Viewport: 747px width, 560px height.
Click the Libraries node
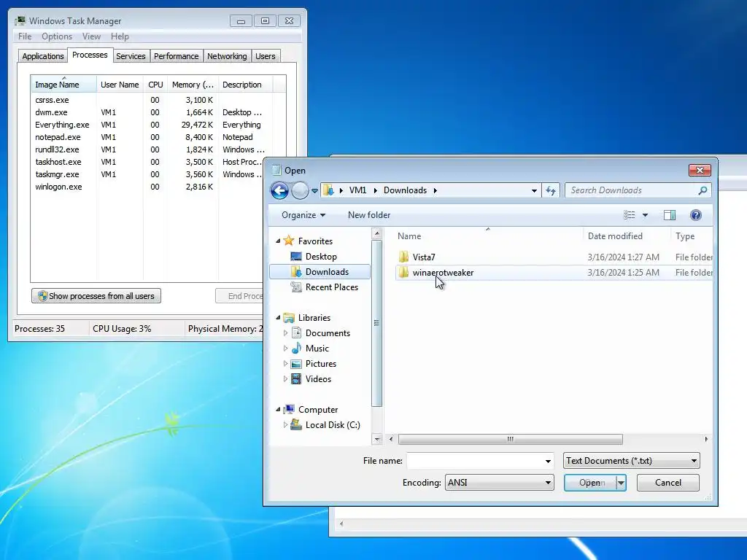[314, 318]
